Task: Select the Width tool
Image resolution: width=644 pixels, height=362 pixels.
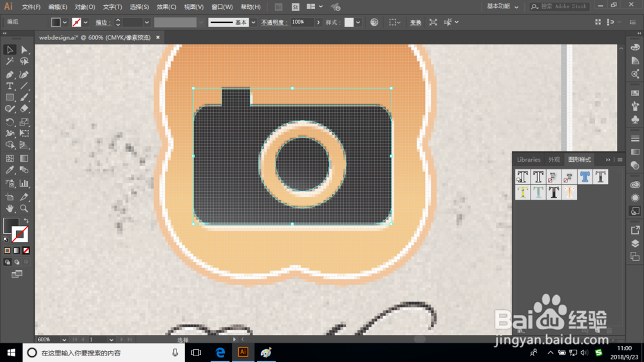Action: [x=10, y=133]
